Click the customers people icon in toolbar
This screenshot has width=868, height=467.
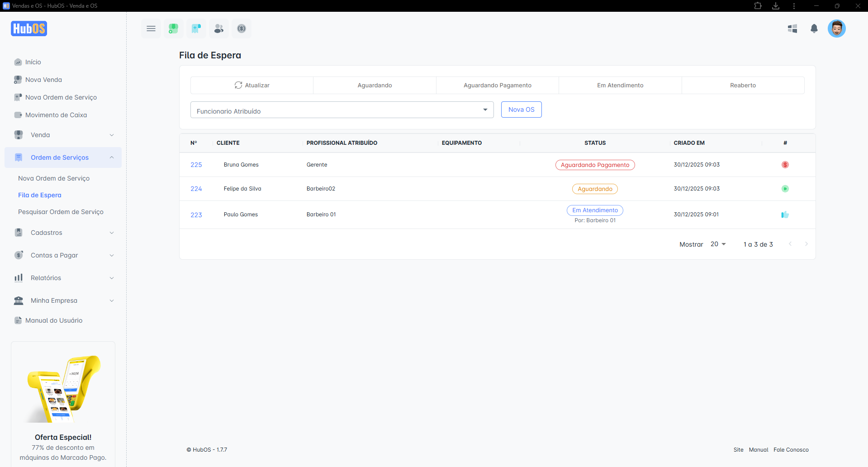[x=219, y=29]
